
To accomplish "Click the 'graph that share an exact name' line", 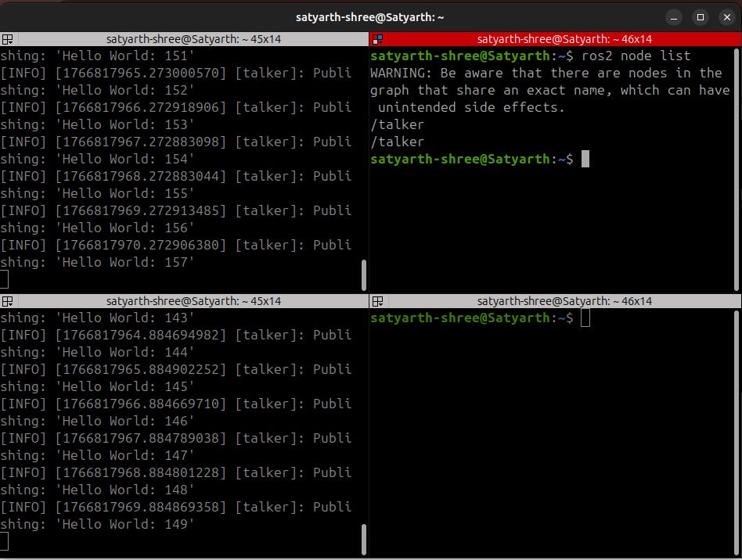I will 550,91.
